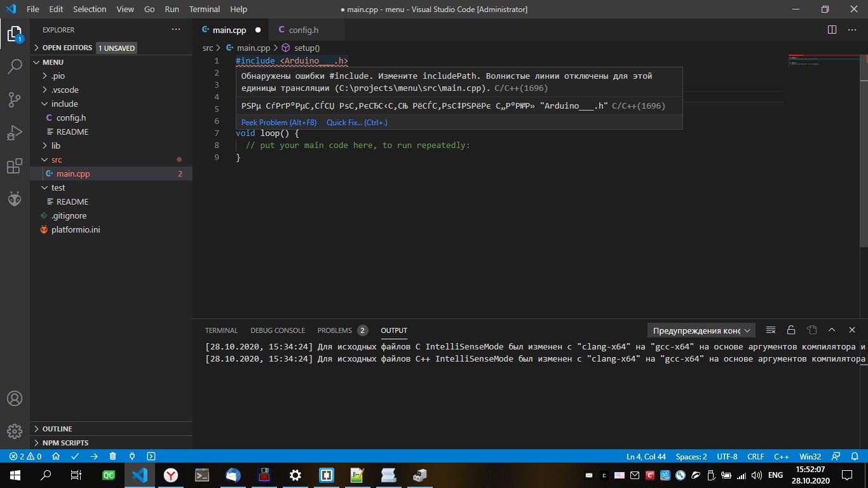The height and width of the screenshot is (488, 868).
Task: Select language mode C++ in status bar
Action: coord(781,456)
